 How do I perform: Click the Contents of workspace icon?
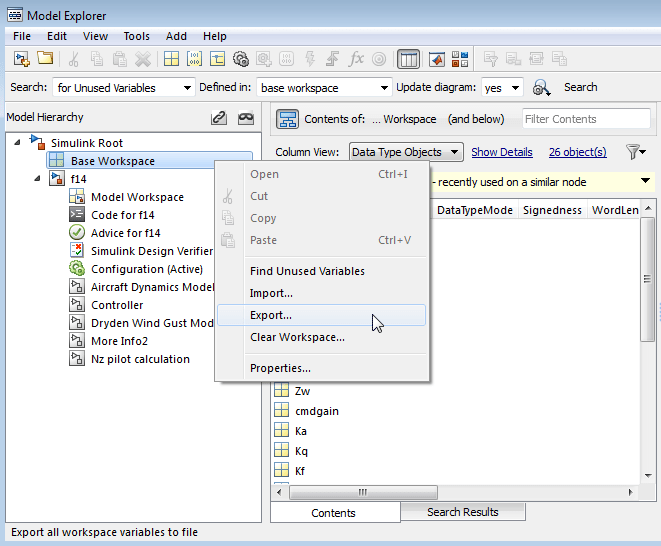pos(287,119)
